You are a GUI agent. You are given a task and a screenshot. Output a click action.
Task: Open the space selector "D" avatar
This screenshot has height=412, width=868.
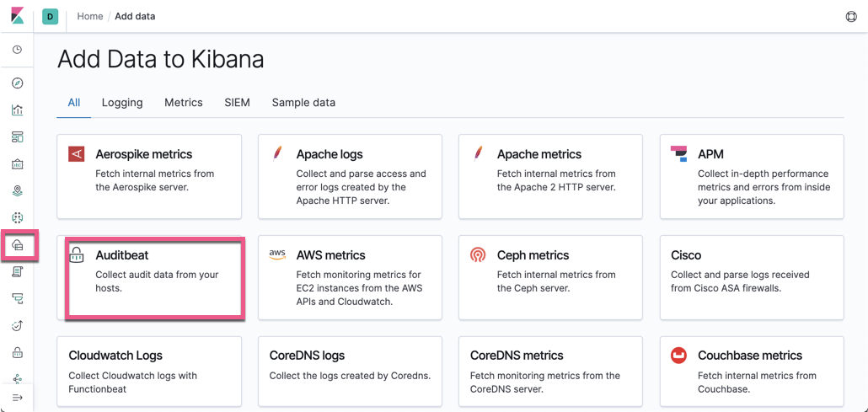51,16
